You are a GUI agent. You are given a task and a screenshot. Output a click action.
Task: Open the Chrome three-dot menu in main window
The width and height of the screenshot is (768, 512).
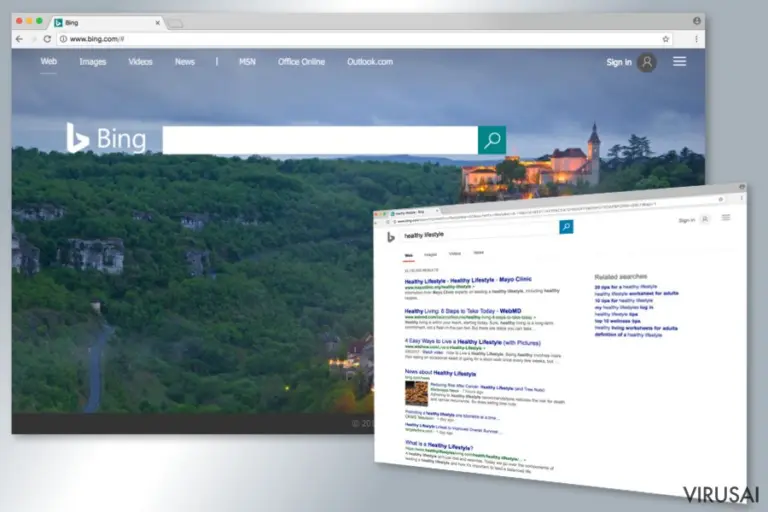(696, 39)
